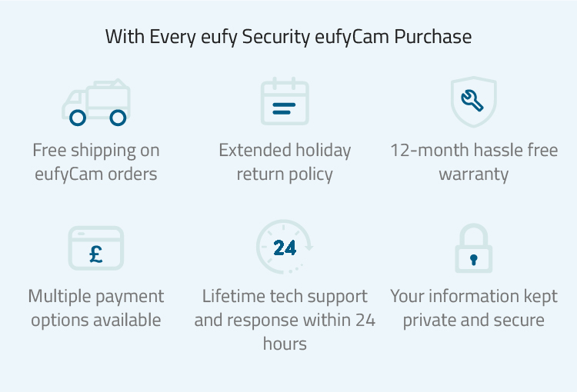Select the padlock privacy icon
Screen dimensions: 577x392
tap(474, 247)
